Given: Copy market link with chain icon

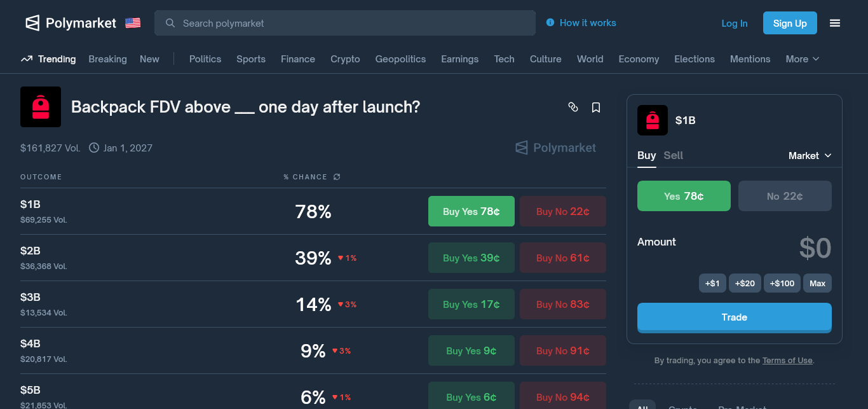Looking at the screenshot, I should [573, 107].
